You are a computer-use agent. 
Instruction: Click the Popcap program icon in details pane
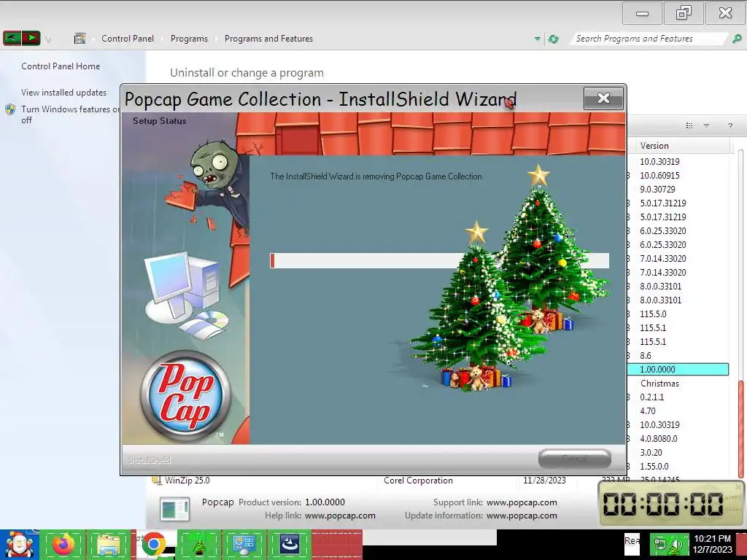pyautogui.click(x=174, y=509)
